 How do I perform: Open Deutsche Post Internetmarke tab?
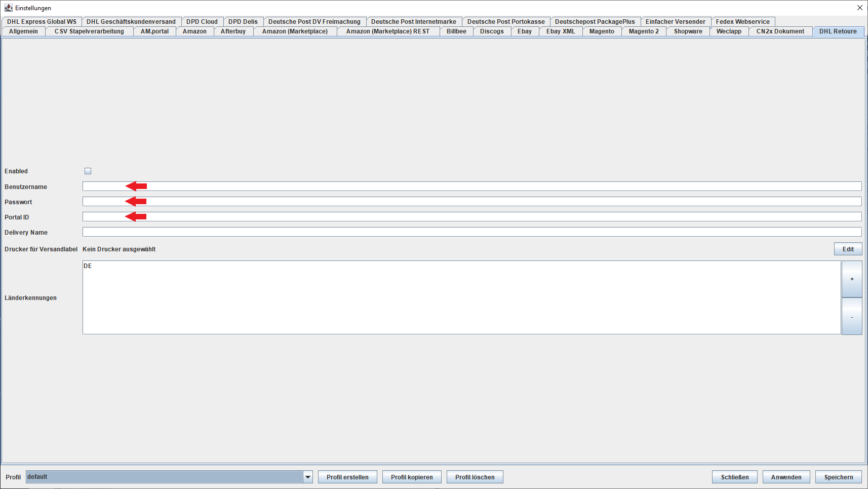point(414,22)
